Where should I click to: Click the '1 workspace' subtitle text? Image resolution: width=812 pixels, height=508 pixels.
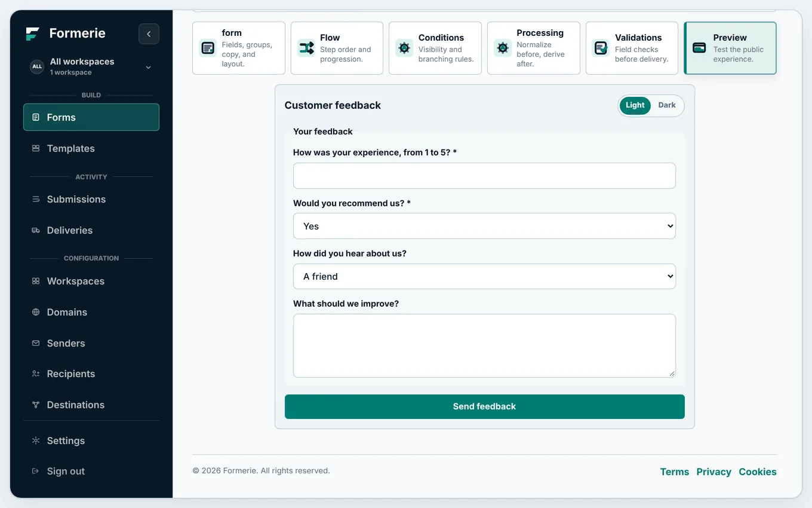pyautogui.click(x=71, y=72)
